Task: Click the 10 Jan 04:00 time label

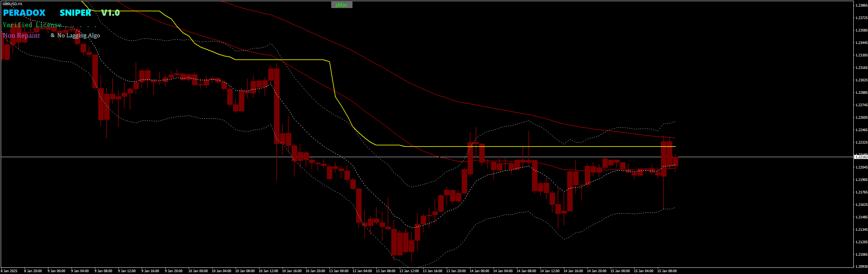Action: (222, 271)
